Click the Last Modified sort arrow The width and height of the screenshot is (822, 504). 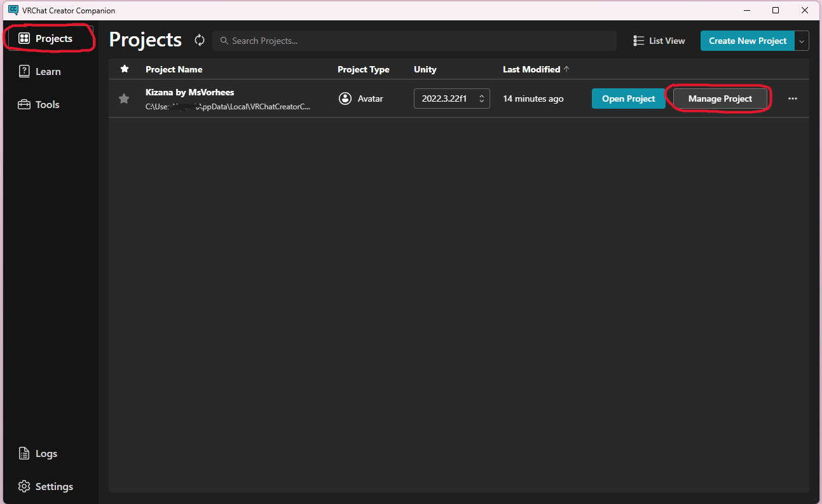click(x=566, y=69)
